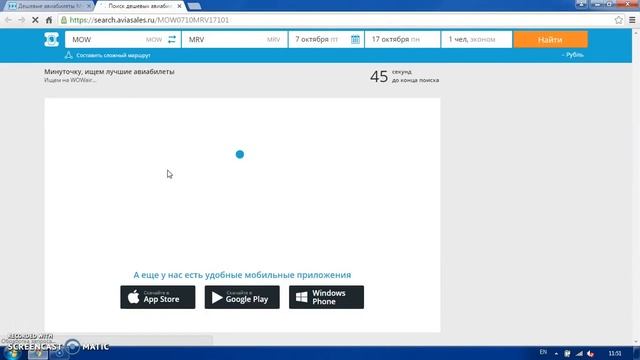Open network signal tray icon
Viewport: 640px width, 360px height.
pos(579,353)
